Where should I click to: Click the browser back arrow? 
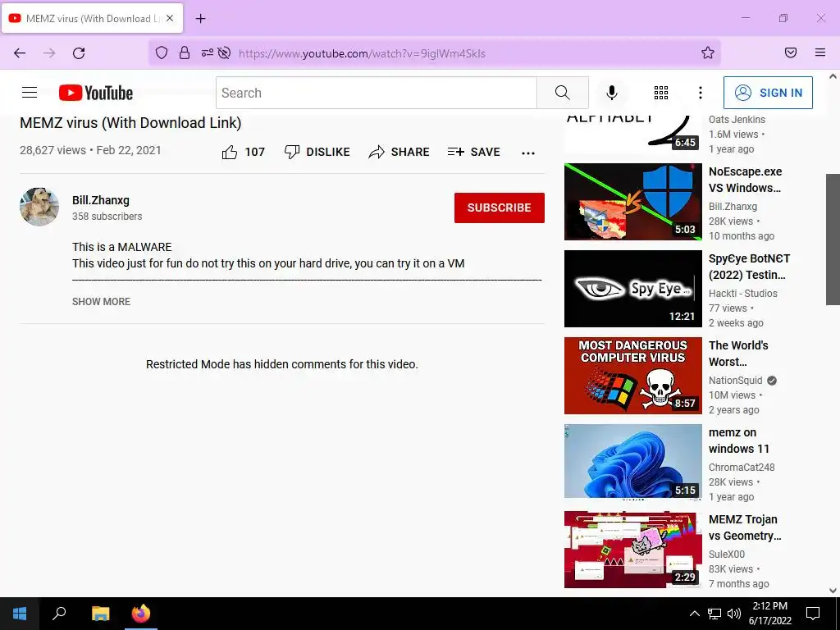click(x=20, y=53)
